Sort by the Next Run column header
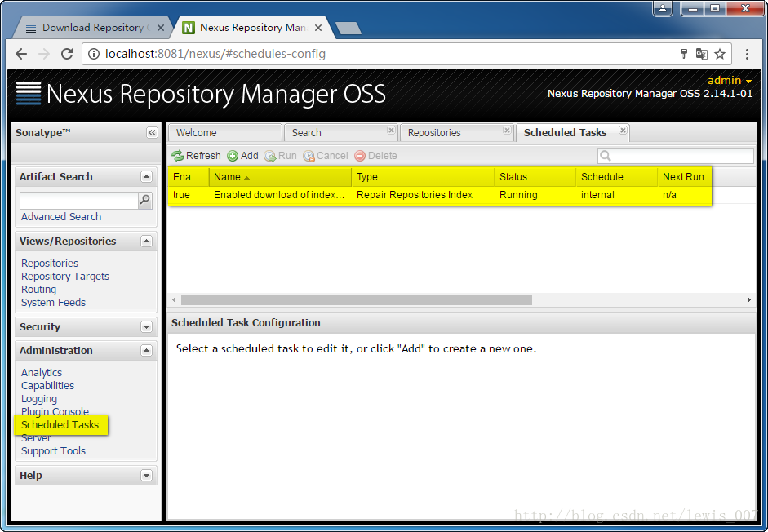 pos(684,177)
